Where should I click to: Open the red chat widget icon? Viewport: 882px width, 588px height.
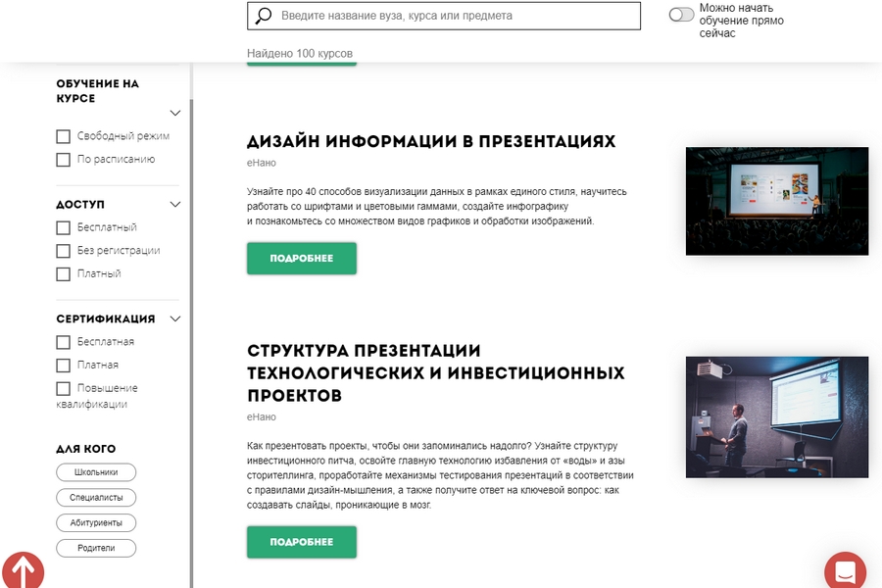click(x=845, y=570)
